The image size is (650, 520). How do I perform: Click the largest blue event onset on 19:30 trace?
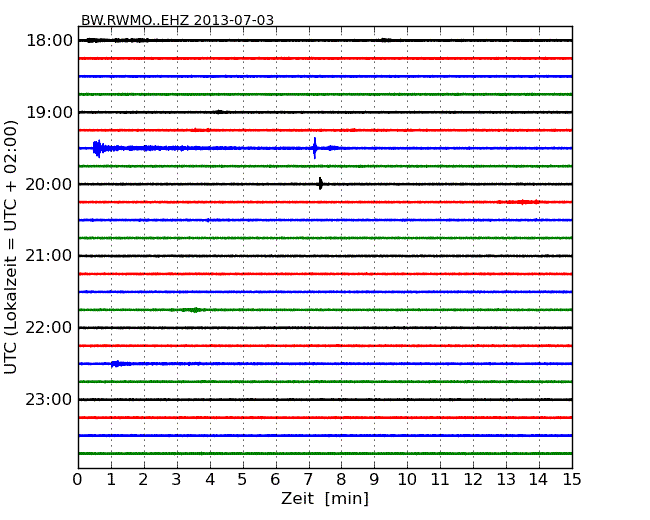97,148
